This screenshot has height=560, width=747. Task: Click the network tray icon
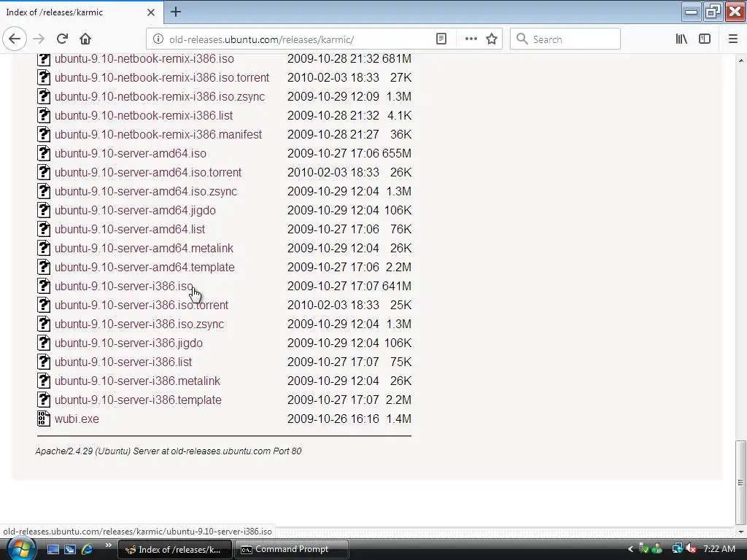677,549
